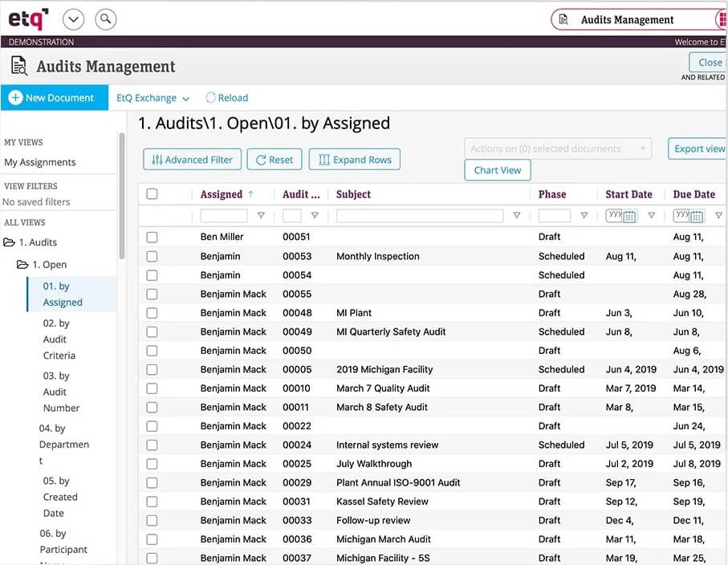Screen dimensions: 728x565
Task: Click Kassel Safety Review subject
Action: pos(382,502)
